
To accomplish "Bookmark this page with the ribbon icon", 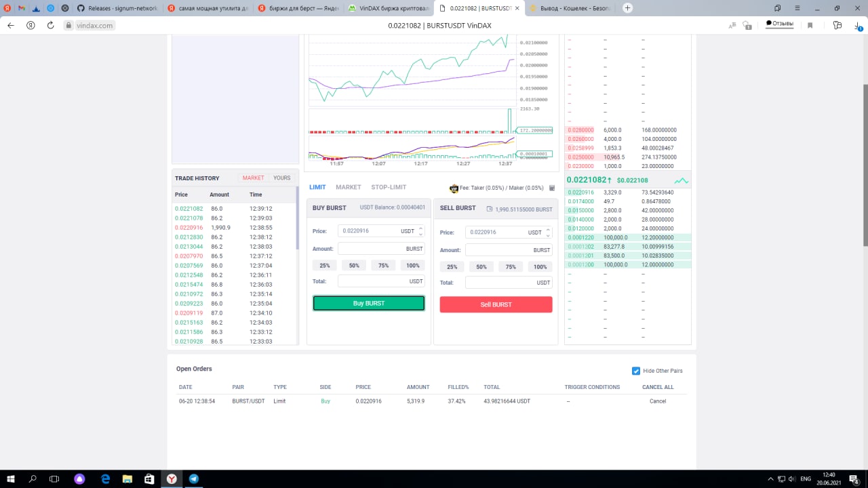I will click(x=810, y=25).
